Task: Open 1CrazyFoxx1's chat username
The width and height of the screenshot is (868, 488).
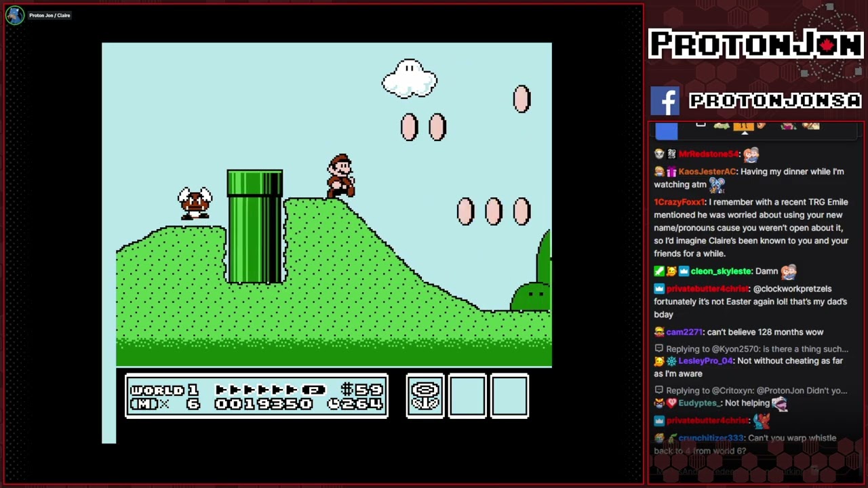Action: [x=679, y=202]
